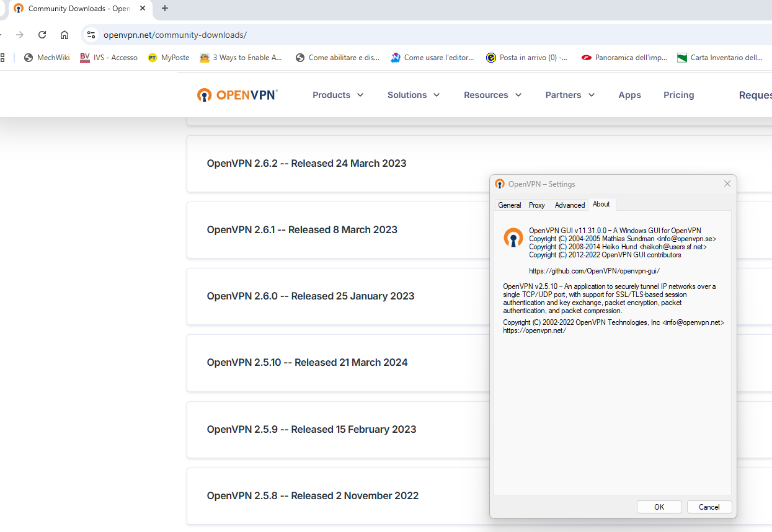772x532 pixels.
Task: Switch to the Proxy settings tab
Action: pos(537,205)
